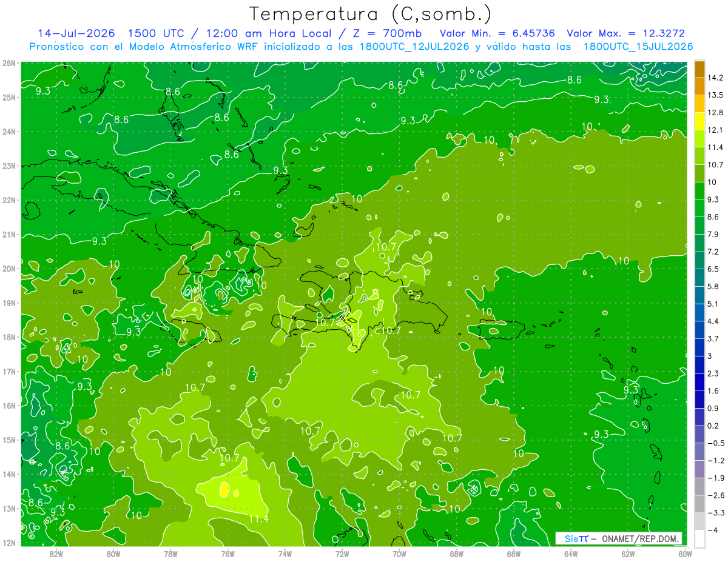This screenshot has height=562, width=728.
Task: Click the '11.4' contour label on the map
Action: (259, 519)
